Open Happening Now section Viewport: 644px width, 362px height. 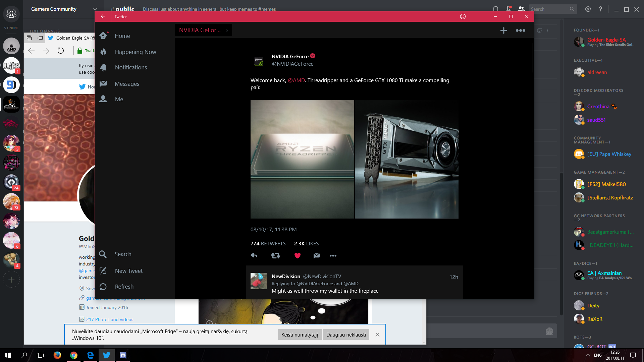(136, 52)
